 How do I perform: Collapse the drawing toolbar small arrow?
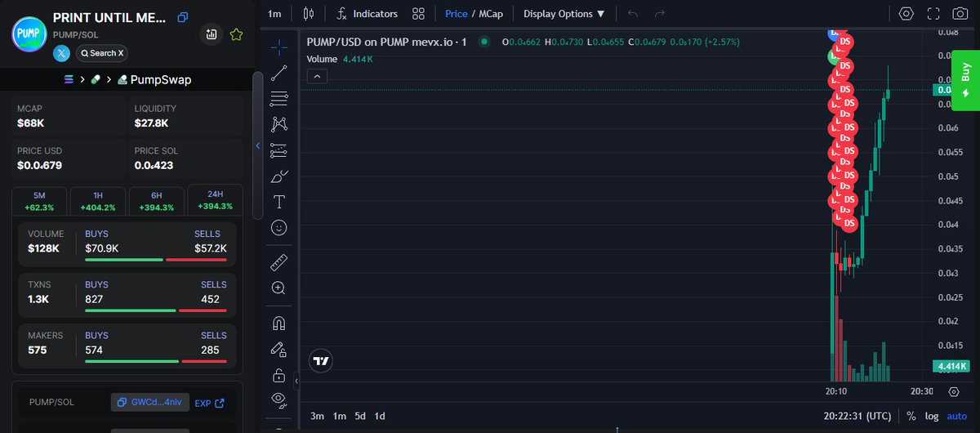(x=296, y=381)
